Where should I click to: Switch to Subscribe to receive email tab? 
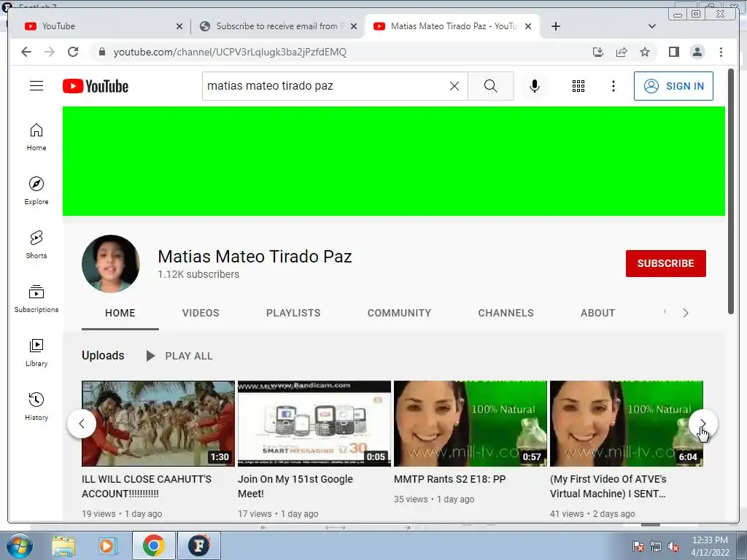click(x=276, y=26)
